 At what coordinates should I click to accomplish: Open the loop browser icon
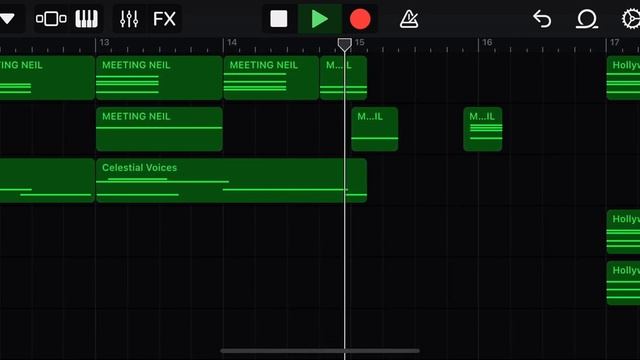587,19
